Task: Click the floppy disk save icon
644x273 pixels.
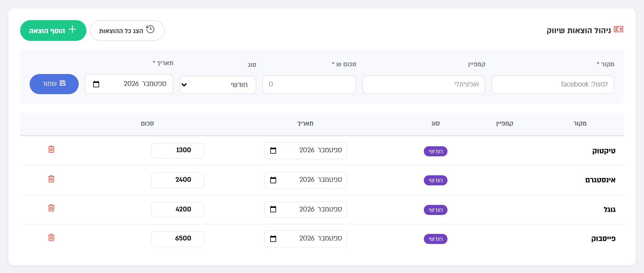Action: coord(63,83)
